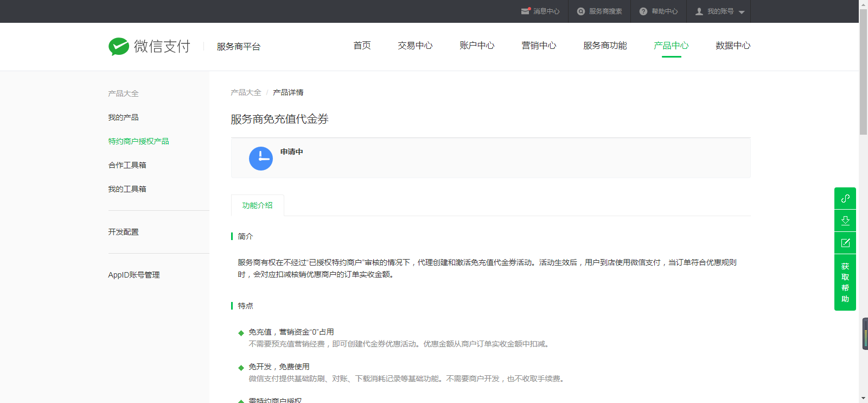Image resolution: width=868 pixels, height=403 pixels.
Task: Click the help center question mark icon
Action: pyautogui.click(x=643, y=11)
